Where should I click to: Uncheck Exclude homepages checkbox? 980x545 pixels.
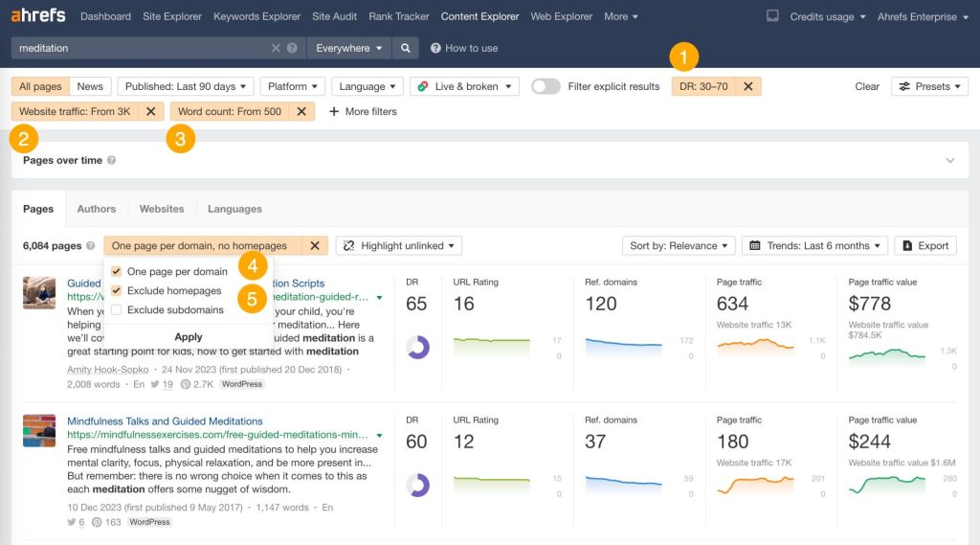(x=116, y=291)
